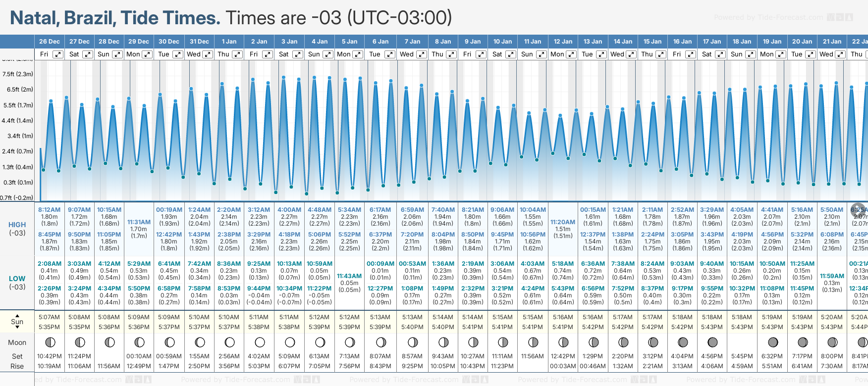Expand the Sun 4 Jan column
The image size is (868, 386).
(327, 54)
